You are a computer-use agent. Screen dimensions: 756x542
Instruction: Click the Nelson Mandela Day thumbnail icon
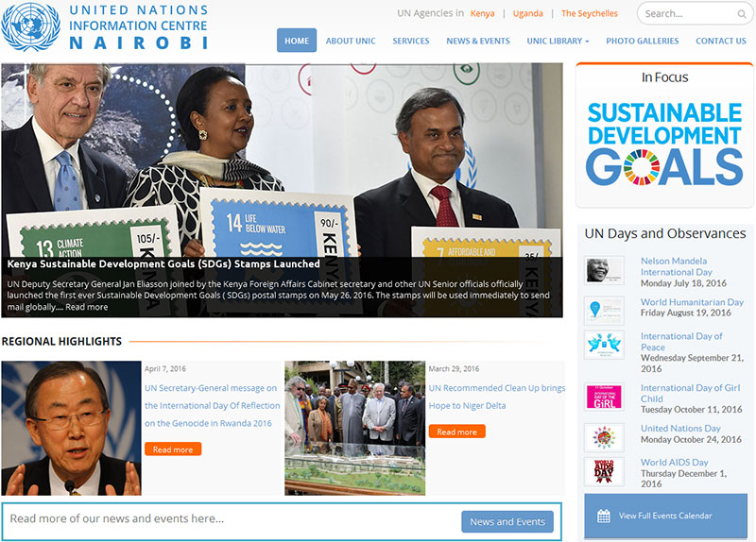603,270
